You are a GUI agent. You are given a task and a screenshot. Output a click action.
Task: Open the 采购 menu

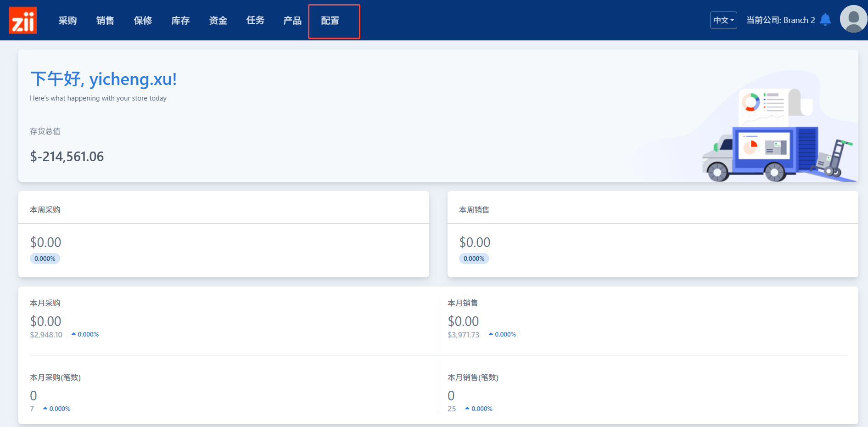(67, 21)
